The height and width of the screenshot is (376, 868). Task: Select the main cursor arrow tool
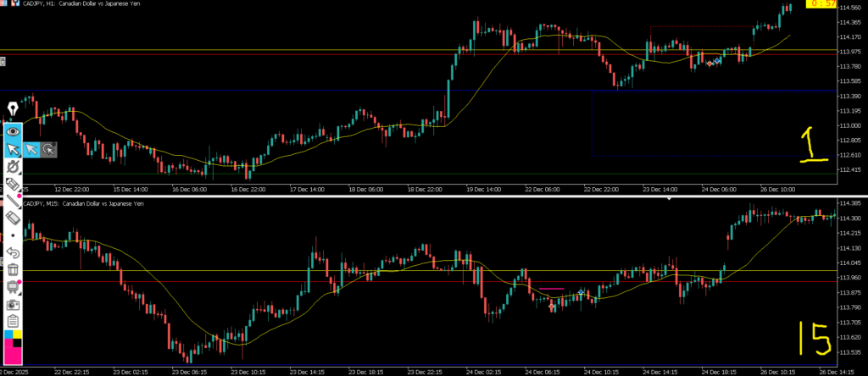pyautogui.click(x=13, y=149)
